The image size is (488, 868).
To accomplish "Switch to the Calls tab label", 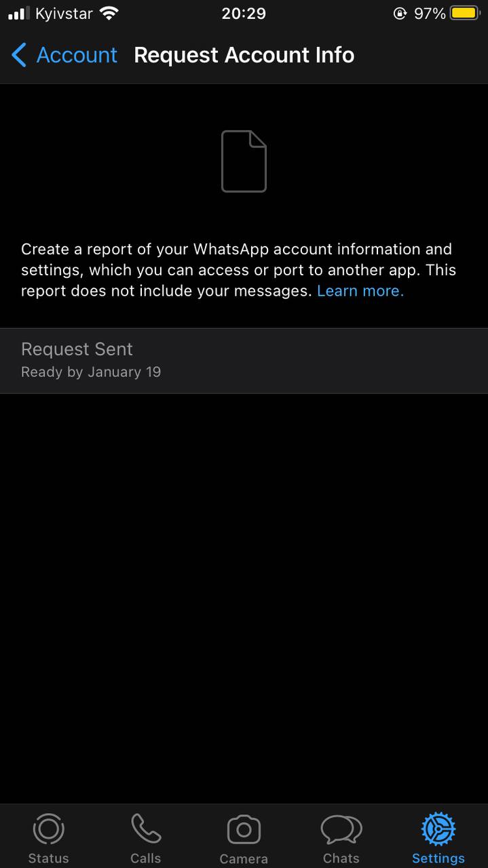I will coord(146,858).
